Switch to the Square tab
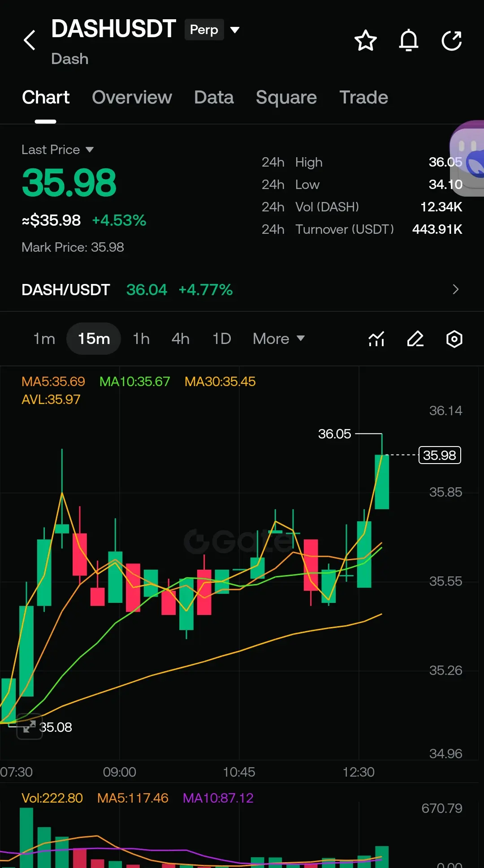Viewport: 484px width, 868px height. 286,97
